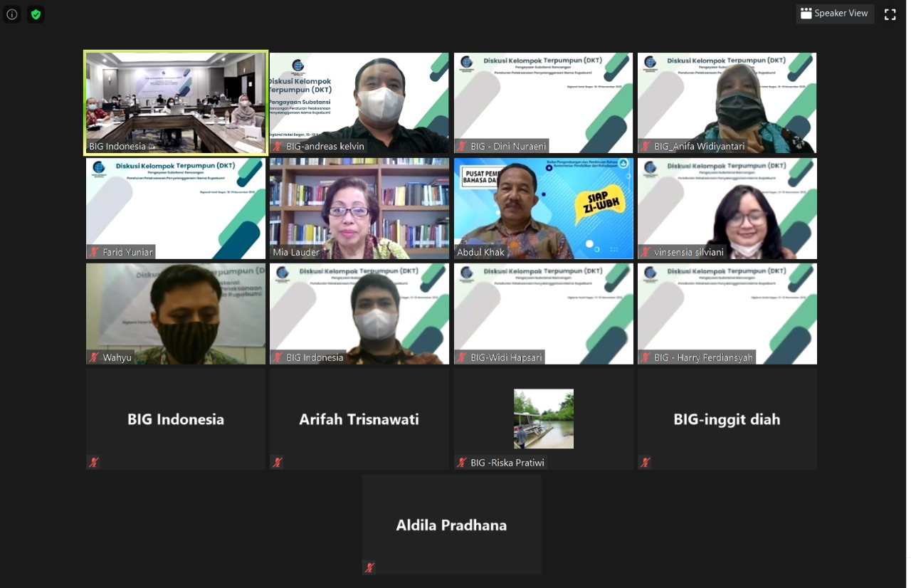Click muted mic icon beside BIG-Widi Hapsari
Screen dimensions: 911x588
462,357
